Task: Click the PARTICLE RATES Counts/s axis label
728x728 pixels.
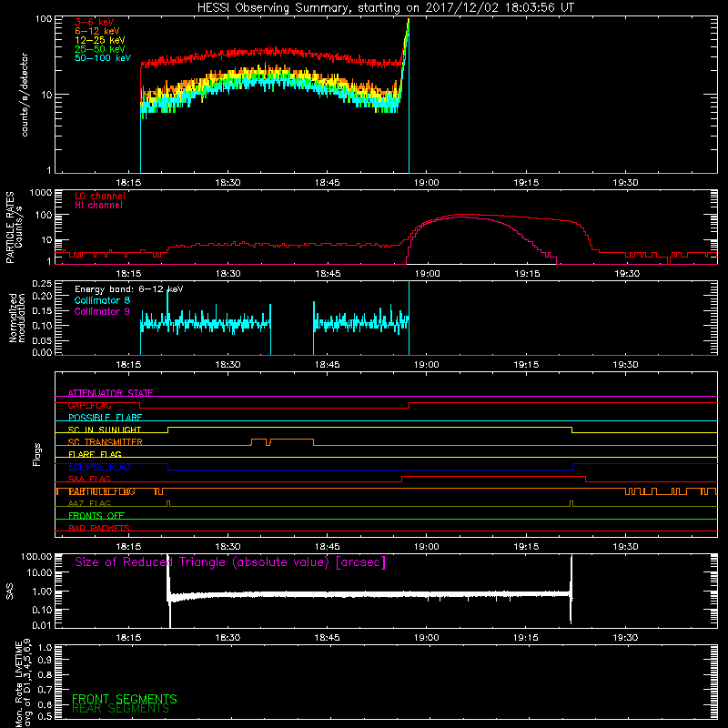Action: (x=14, y=227)
